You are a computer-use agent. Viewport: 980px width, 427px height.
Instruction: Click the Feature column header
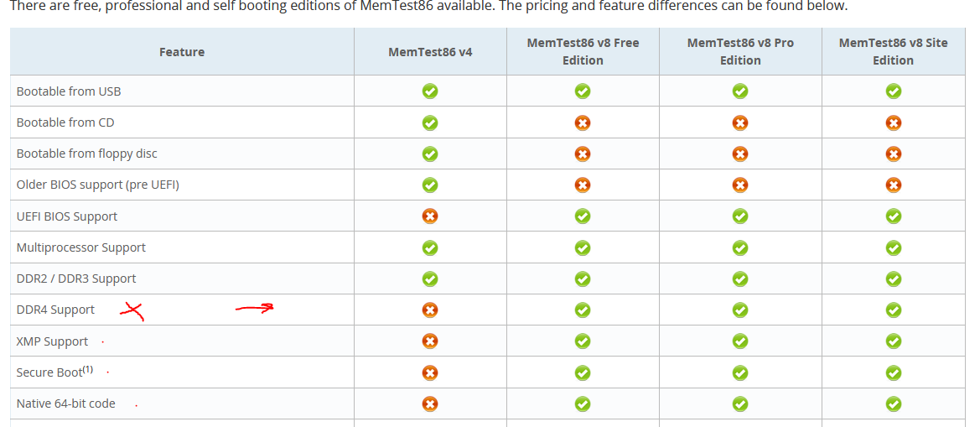[x=182, y=52]
